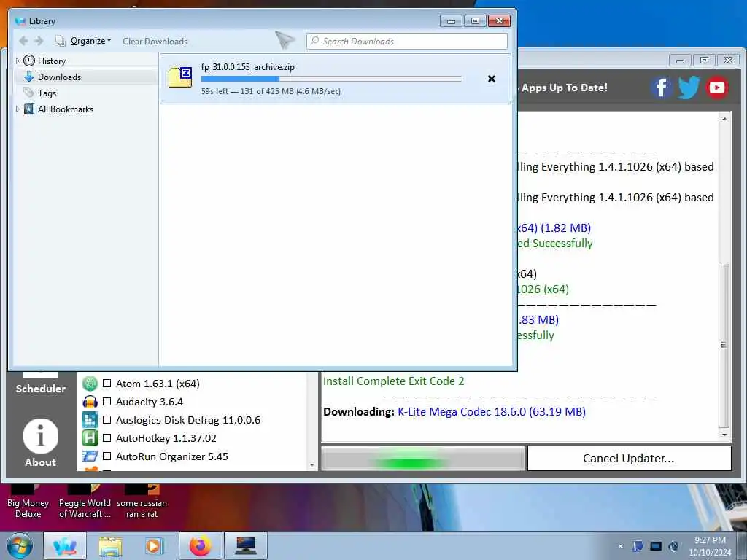Check the Audacity 3.6.4 checkbox
This screenshot has width=747, height=560.
pos(107,402)
